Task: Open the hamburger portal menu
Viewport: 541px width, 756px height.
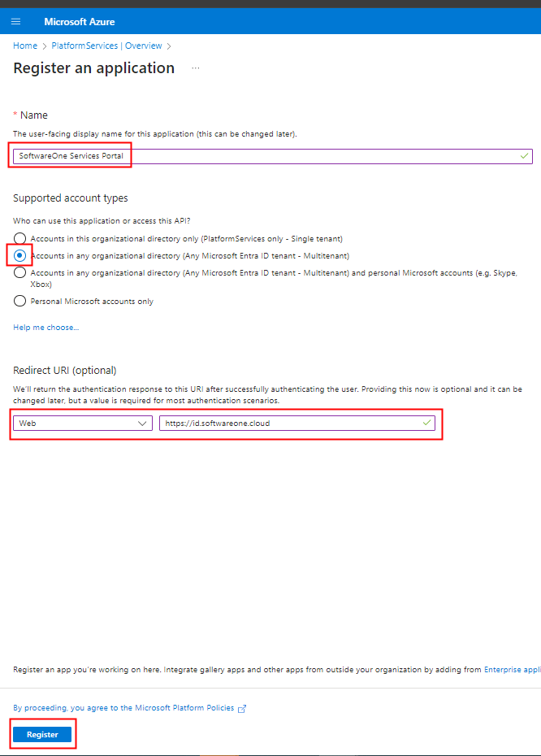Action: [x=16, y=22]
